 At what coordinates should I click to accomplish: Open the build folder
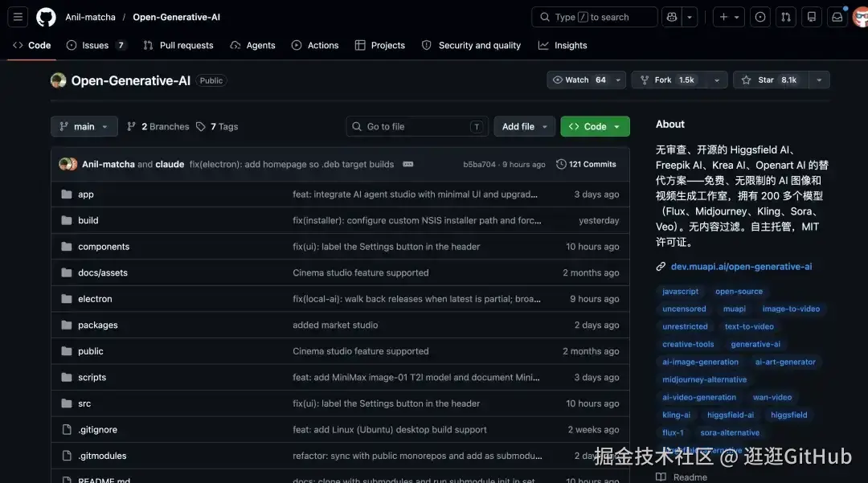click(x=88, y=220)
